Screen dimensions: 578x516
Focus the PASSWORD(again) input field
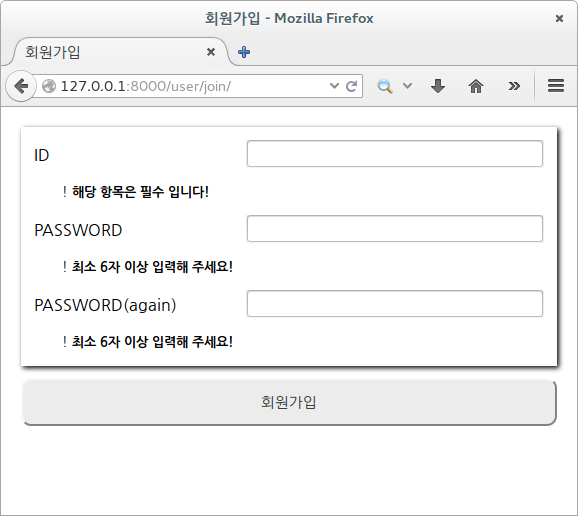coord(395,304)
